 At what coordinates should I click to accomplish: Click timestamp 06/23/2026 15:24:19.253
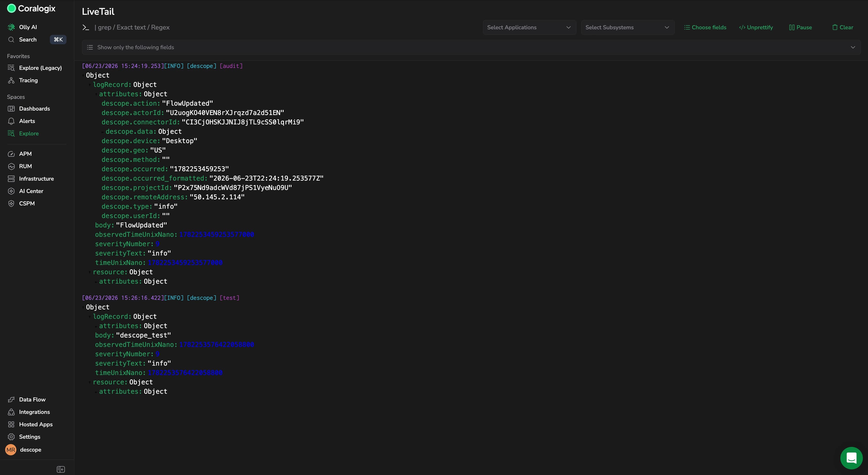point(123,66)
